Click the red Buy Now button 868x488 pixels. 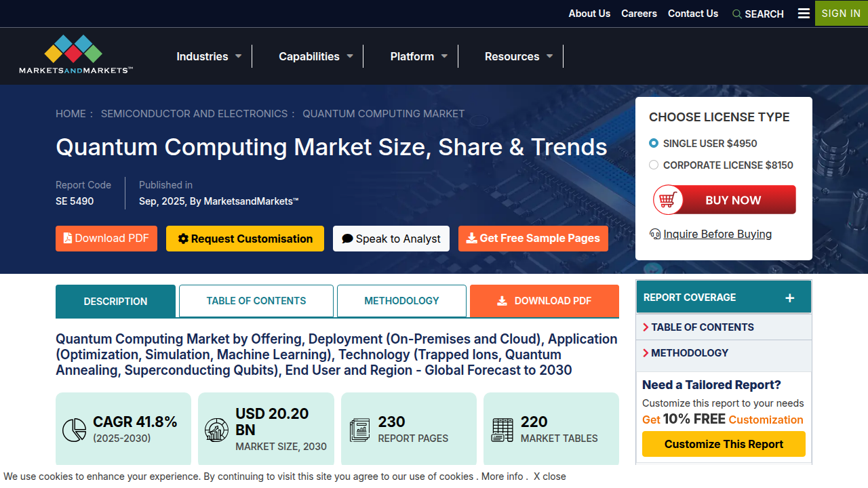click(x=724, y=200)
